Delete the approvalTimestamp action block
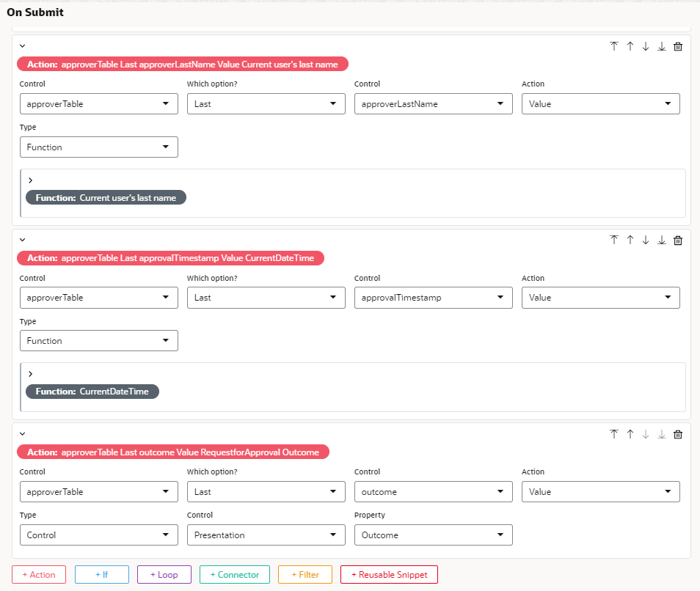 (x=677, y=240)
